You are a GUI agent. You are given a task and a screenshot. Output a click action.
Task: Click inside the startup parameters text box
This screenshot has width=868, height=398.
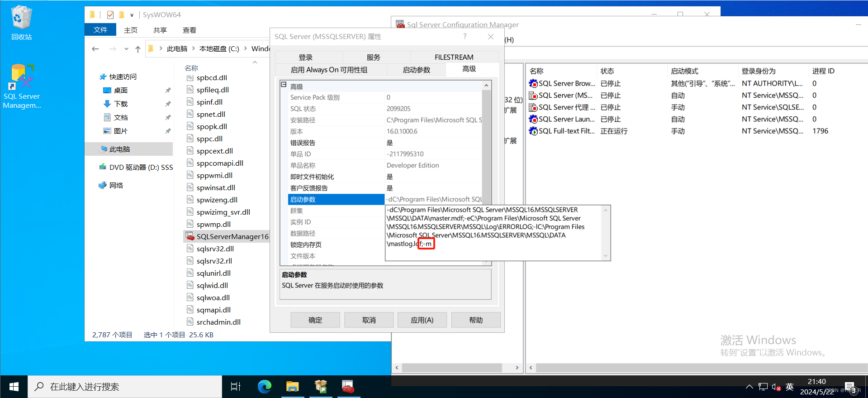coord(493,233)
